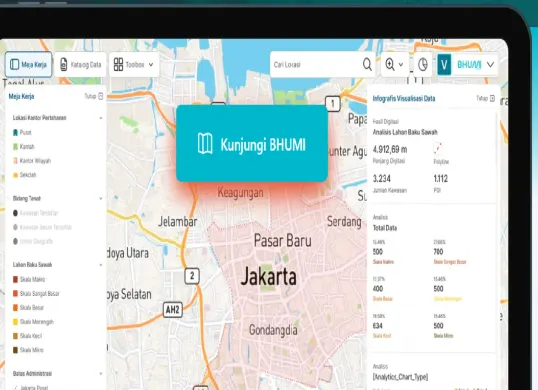Image resolution: width=538 pixels, height=390 pixels.
Task: Click the V user avatar
Action: 444,64
